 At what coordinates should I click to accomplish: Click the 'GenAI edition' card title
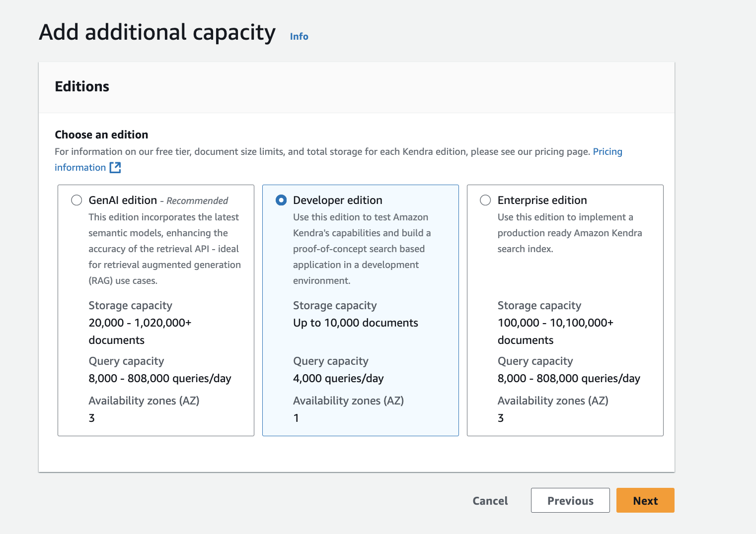tap(123, 200)
